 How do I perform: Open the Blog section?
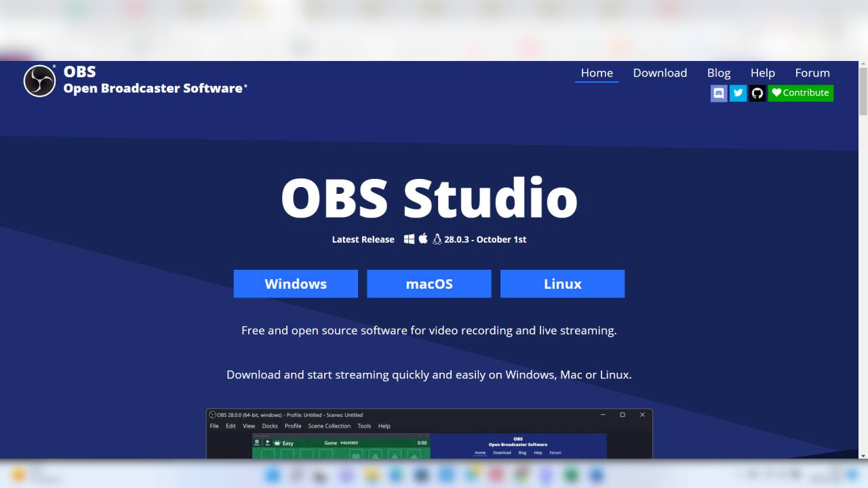(x=719, y=73)
